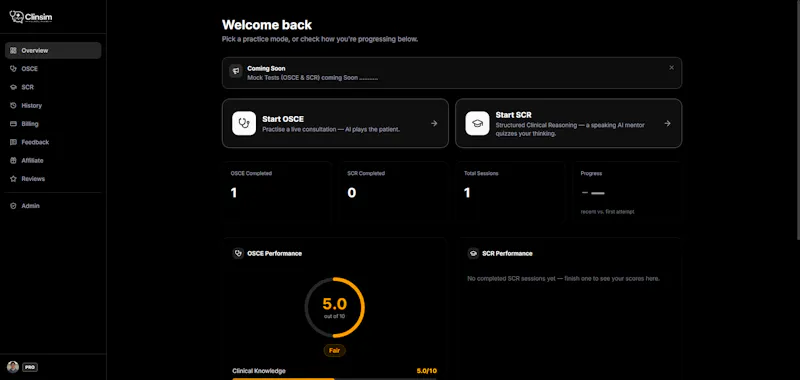Open the user avatar profile
800x380 pixels.
pos(13,367)
